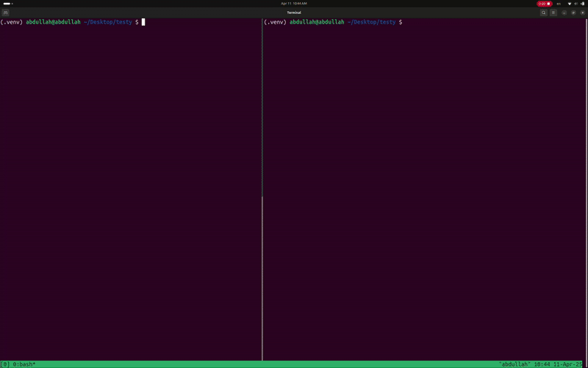588x368 pixels.
Task: Maximize the Terminal window
Action: [x=573, y=13]
